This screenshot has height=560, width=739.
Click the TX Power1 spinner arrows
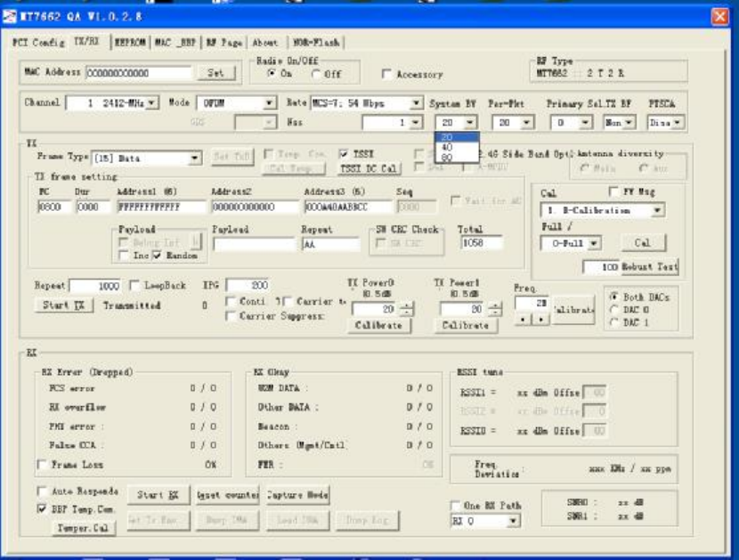(x=494, y=309)
